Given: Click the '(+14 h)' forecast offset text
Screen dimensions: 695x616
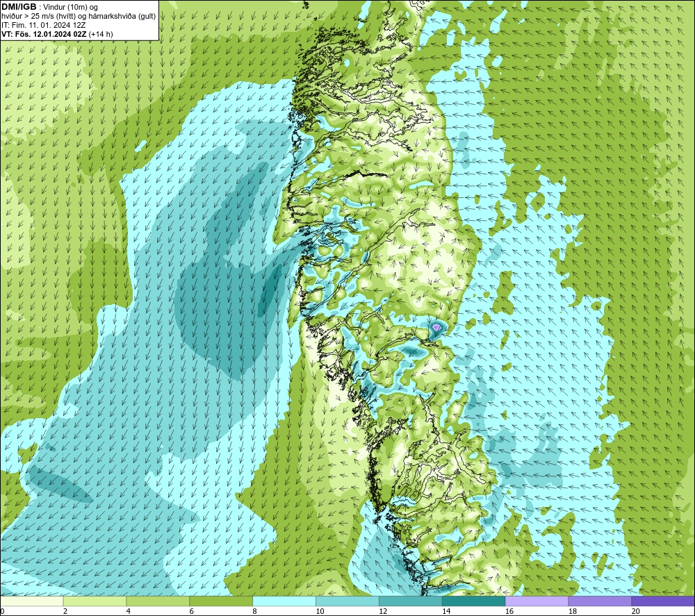Looking at the screenshot, I should (x=101, y=34).
